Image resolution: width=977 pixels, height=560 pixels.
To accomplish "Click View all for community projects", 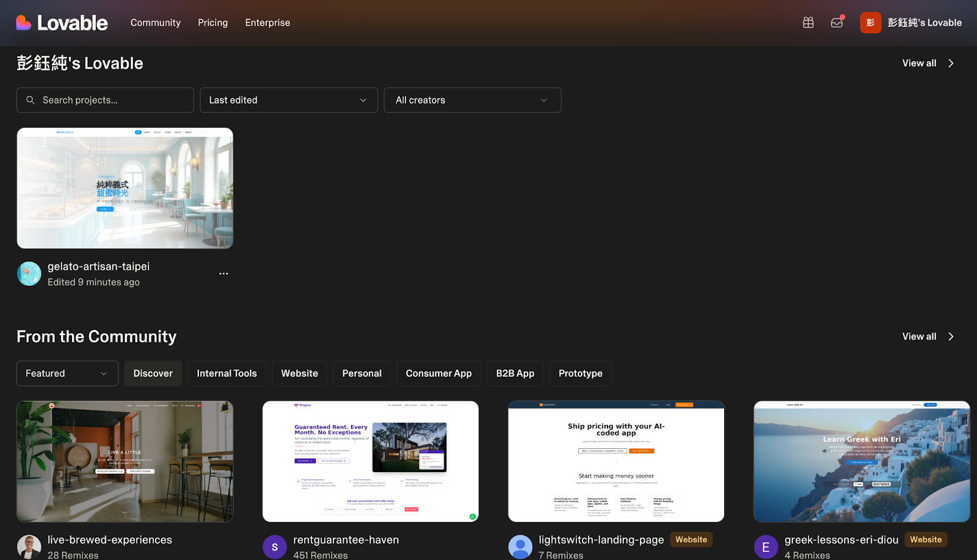I will (x=927, y=336).
